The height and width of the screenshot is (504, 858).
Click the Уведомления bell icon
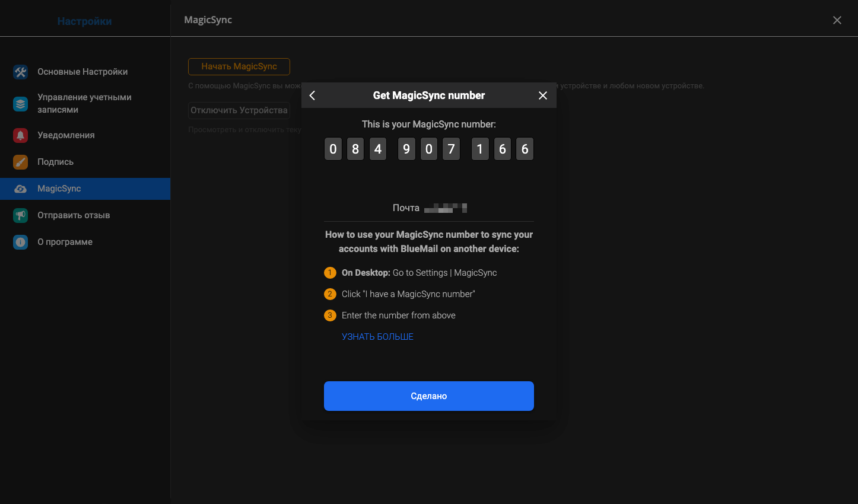point(21,135)
